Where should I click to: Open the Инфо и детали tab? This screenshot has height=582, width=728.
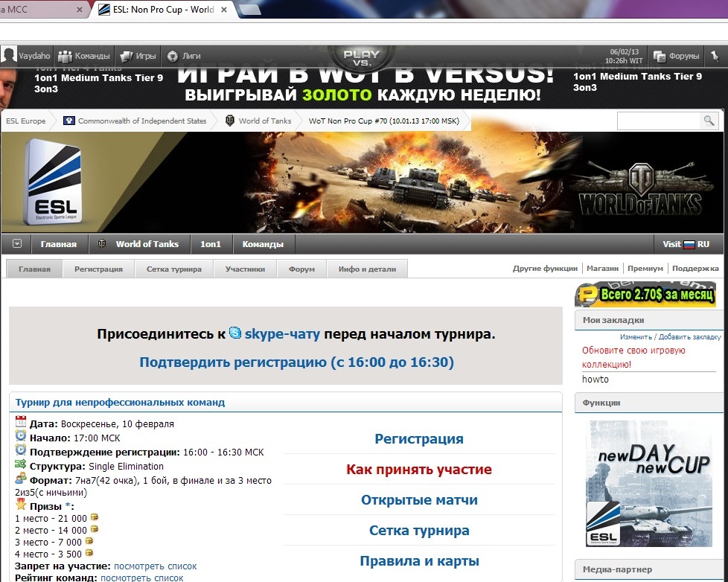[367, 269]
